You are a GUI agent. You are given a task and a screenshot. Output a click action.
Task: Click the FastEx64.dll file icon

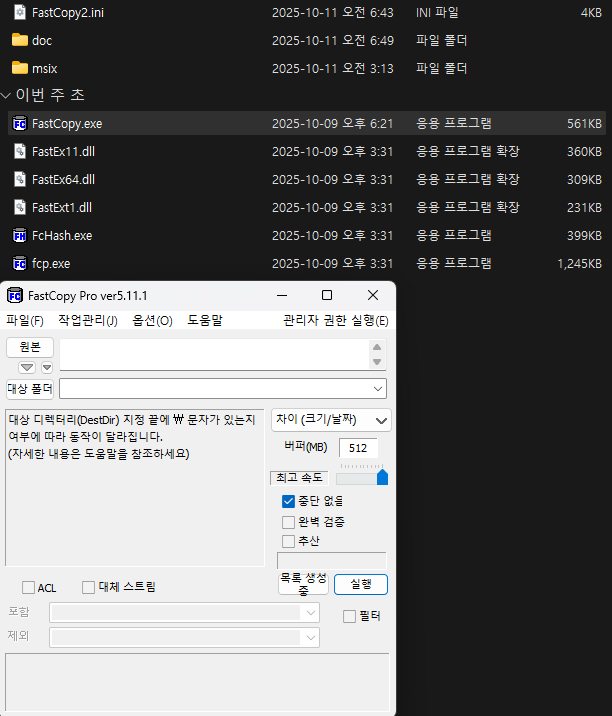click(x=20, y=179)
